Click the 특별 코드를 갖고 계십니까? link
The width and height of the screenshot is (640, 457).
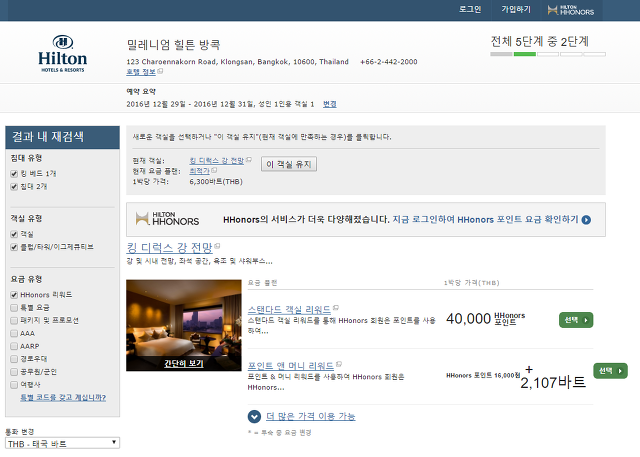63,397
